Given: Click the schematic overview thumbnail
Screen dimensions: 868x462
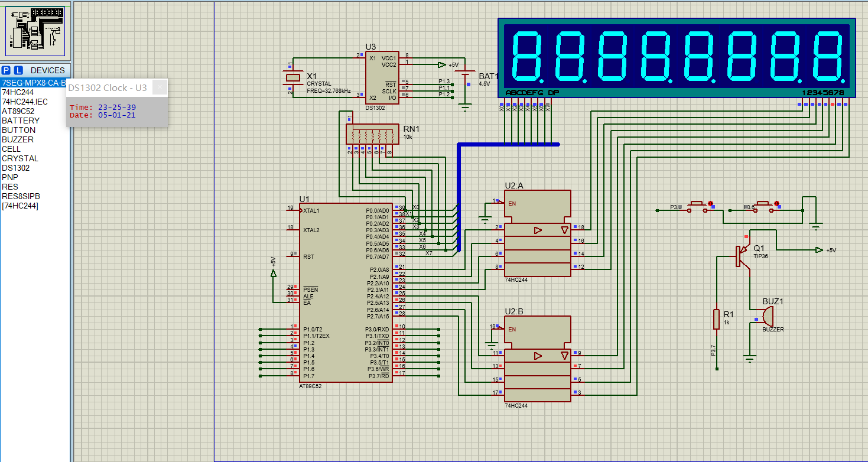Looking at the screenshot, I should [x=36, y=30].
